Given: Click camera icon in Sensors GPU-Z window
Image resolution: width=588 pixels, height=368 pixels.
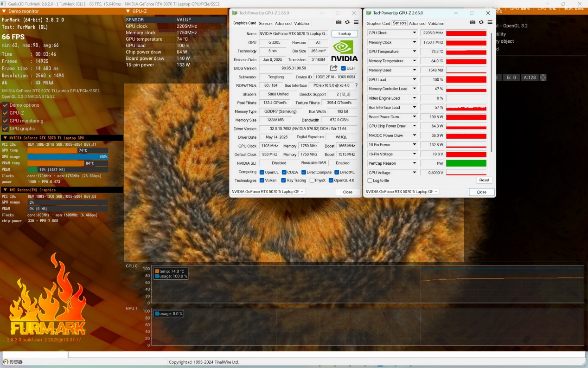Looking at the screenshot, I should point(473,22).
